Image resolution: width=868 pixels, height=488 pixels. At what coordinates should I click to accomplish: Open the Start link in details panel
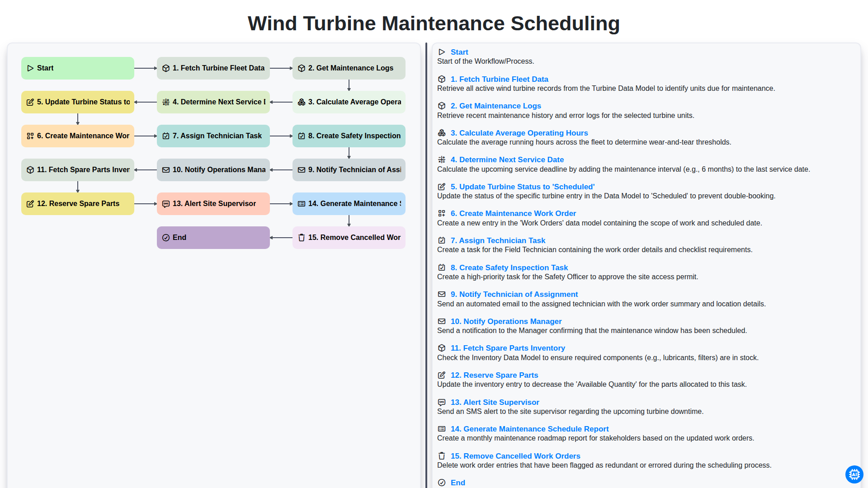(x=459, y=52)
